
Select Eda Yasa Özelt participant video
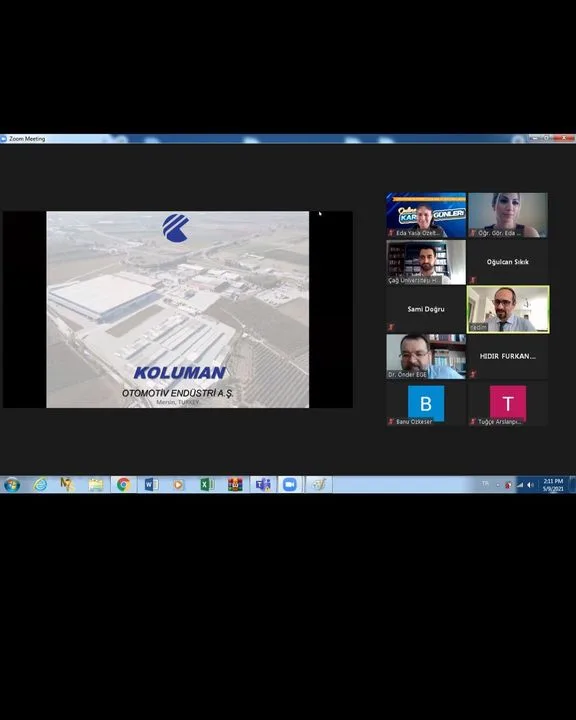(x=426, y=215)
